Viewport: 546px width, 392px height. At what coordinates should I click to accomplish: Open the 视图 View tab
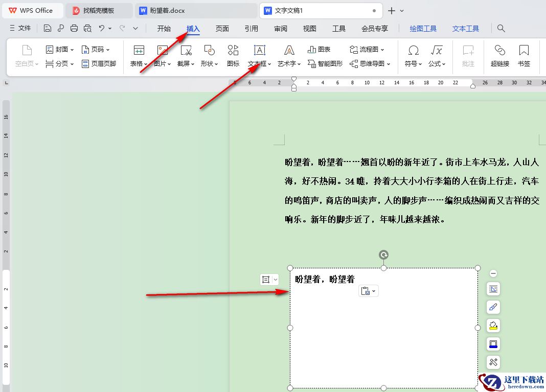(310, 29)
